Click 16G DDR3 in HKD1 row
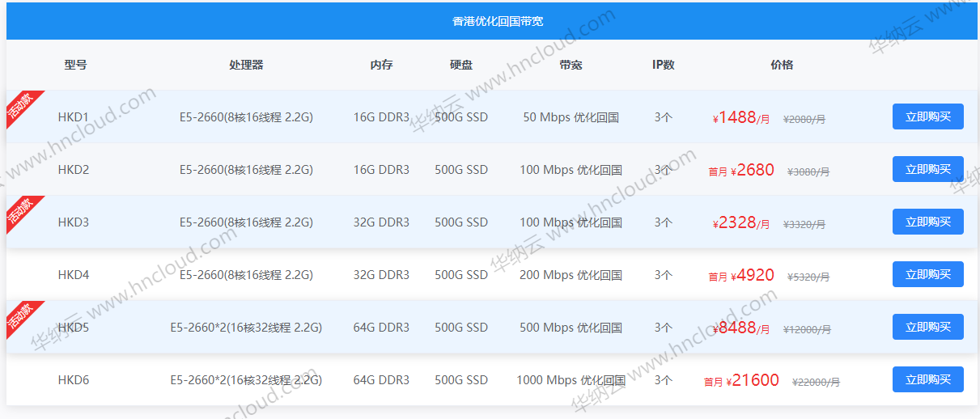This screenshot has width=980, height=419. point(381,117)
